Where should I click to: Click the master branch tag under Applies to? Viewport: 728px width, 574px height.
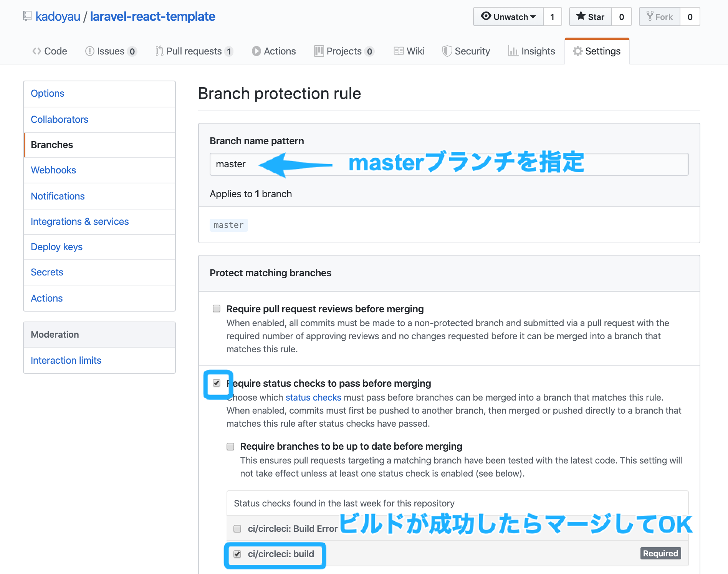[x=229, y=225]
